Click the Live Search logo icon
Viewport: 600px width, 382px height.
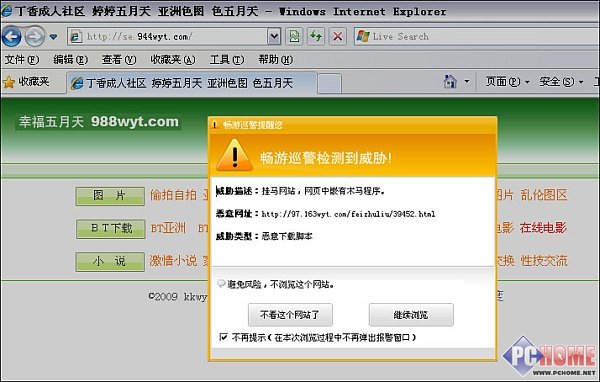(x=363, y=37)
